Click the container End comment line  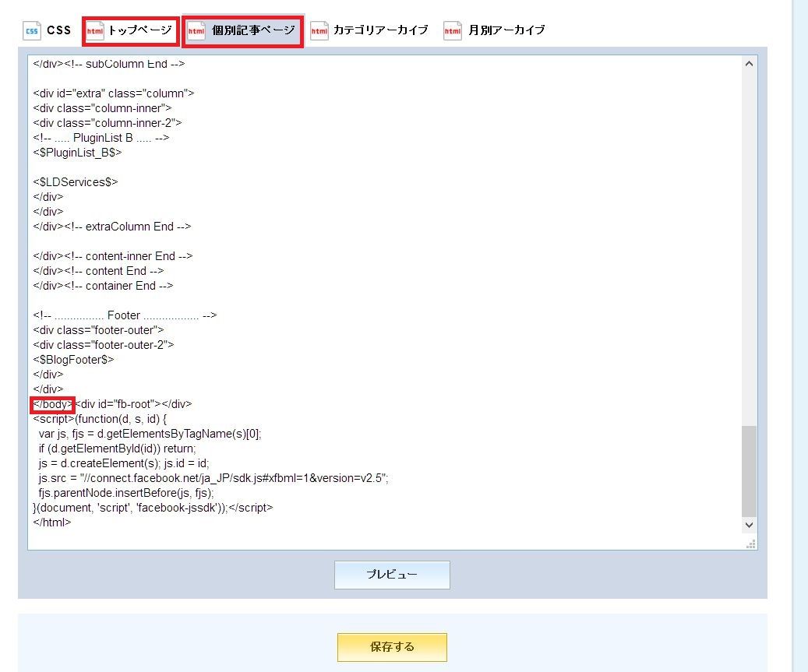pos(103,285)
